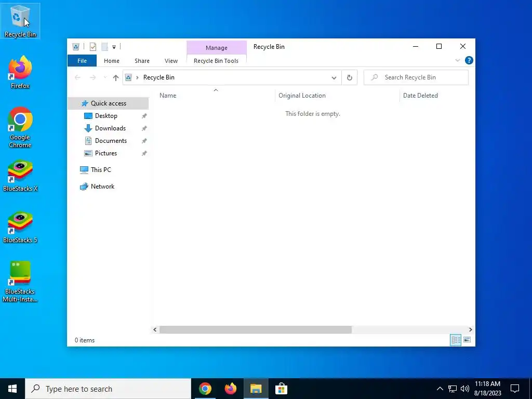The height and width of the screenshot is (399, 532).
Task: Click the Manage contextual tab header
Action: 217,48
